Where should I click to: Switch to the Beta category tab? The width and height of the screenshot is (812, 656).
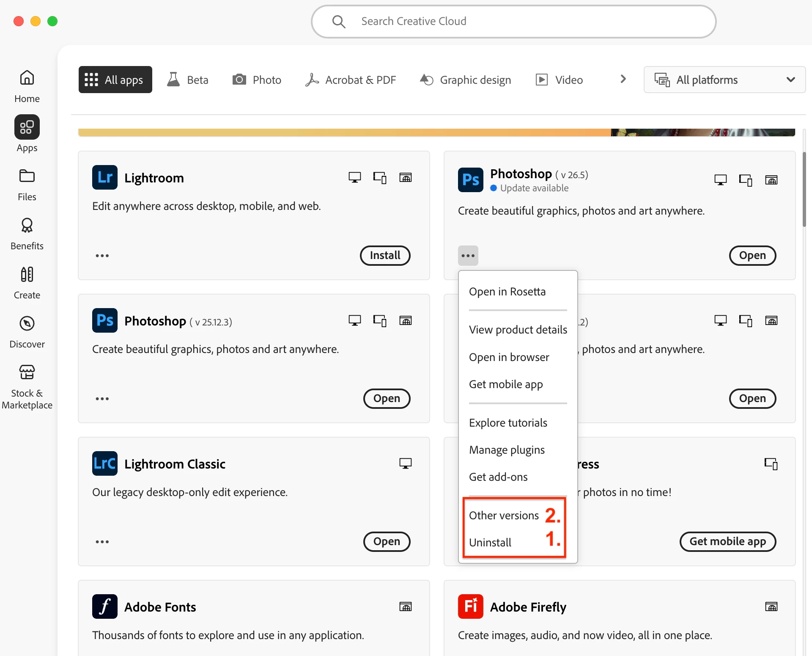(188, 80)
